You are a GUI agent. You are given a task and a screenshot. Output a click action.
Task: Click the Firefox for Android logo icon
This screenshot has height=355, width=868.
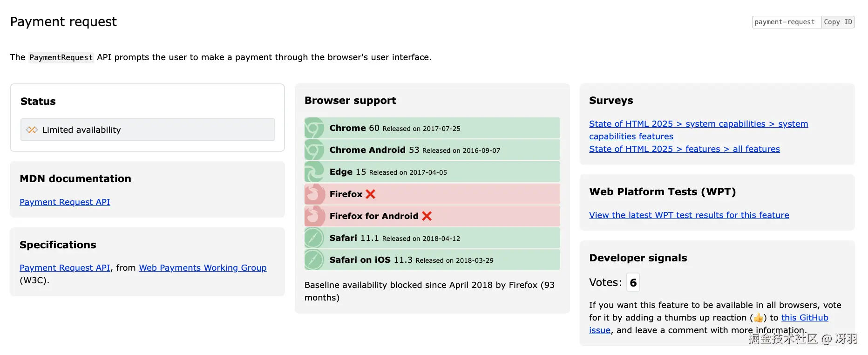tap(314, 216)
